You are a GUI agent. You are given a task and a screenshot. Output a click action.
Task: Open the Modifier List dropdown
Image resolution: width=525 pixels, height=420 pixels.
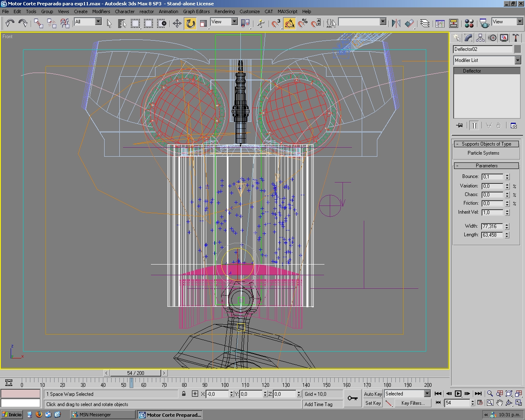pos(517,60)
